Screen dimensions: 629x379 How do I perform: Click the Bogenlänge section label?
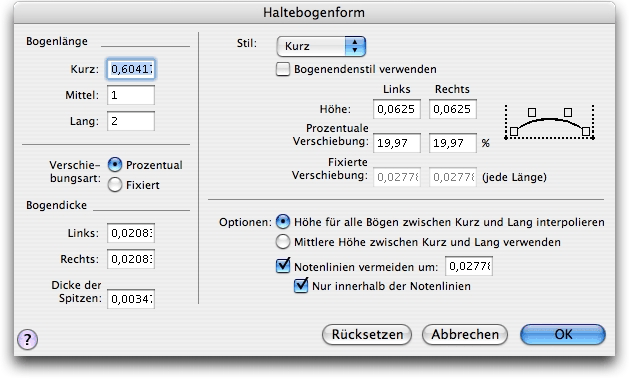click(57, 41)
